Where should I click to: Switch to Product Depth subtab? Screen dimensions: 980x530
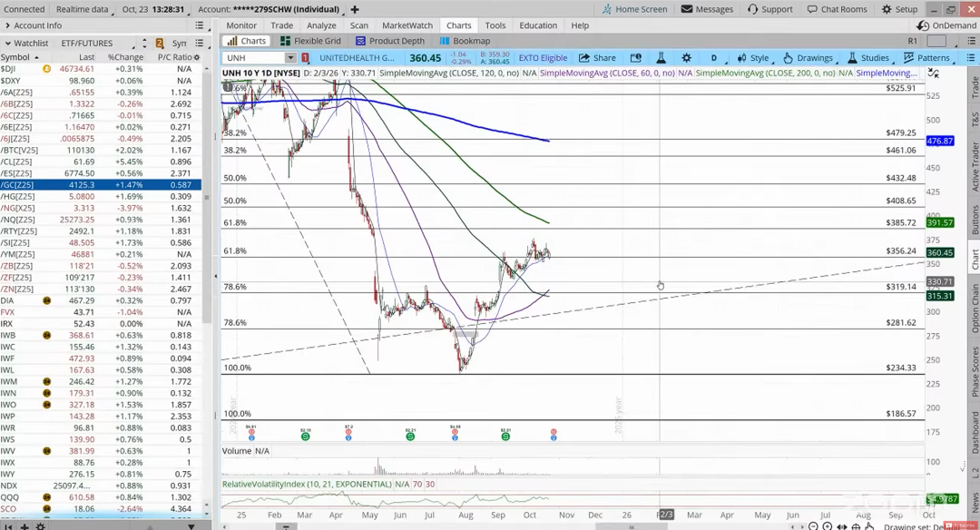click(390, 41)
